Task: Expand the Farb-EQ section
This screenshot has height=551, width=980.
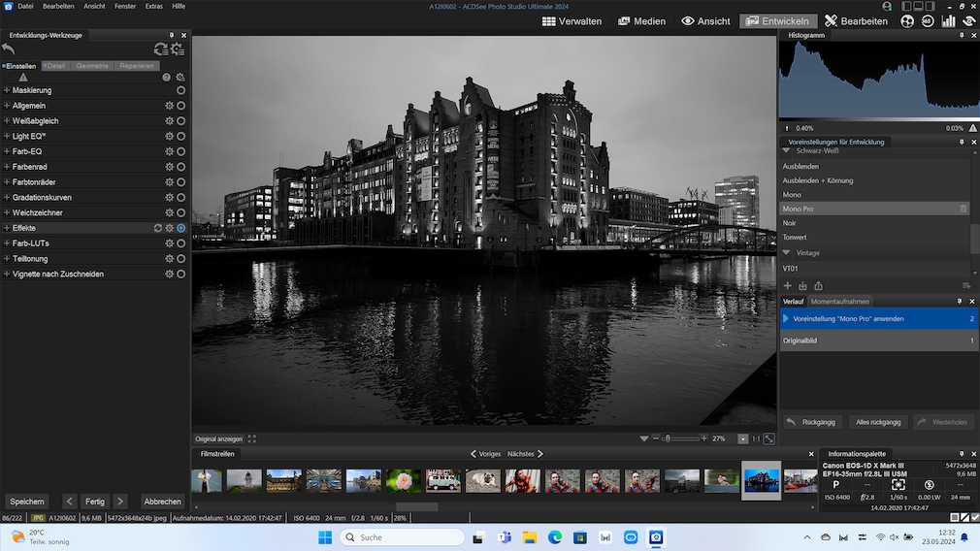Action: [x=7, y=151]
